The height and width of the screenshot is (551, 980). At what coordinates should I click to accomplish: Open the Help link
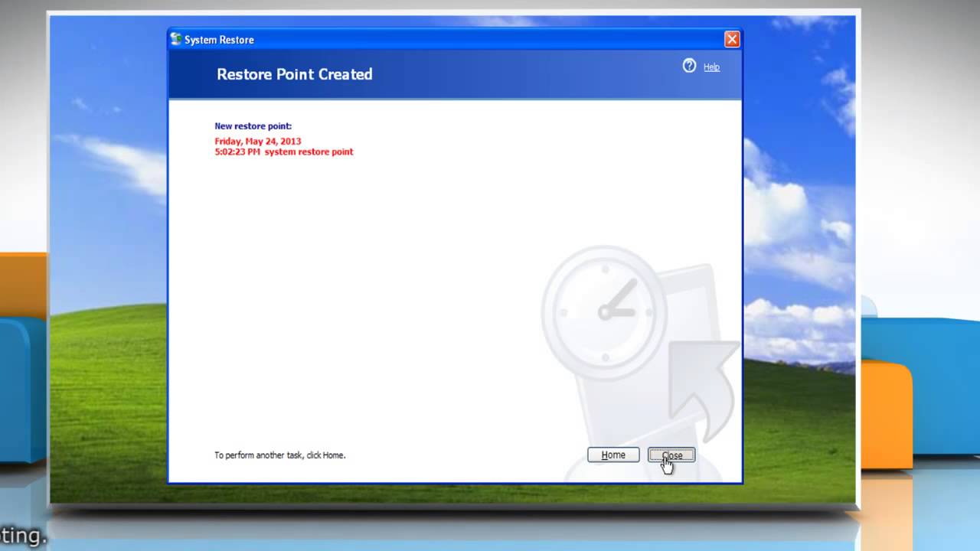point(711,67)
